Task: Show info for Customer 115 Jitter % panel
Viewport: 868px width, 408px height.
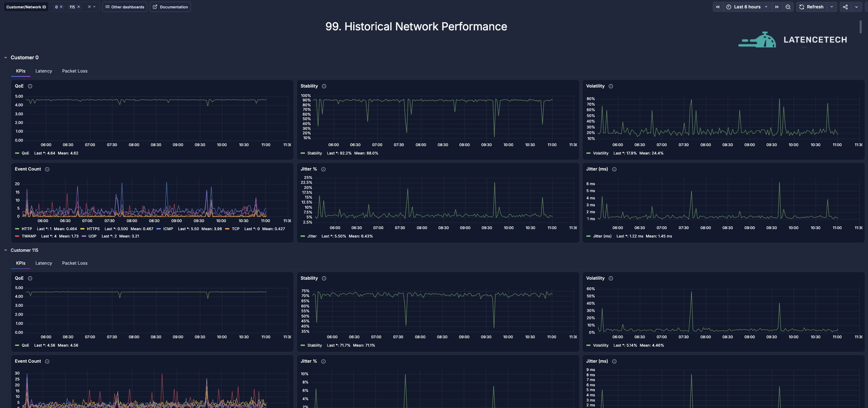Action: [x=324, y=361]
